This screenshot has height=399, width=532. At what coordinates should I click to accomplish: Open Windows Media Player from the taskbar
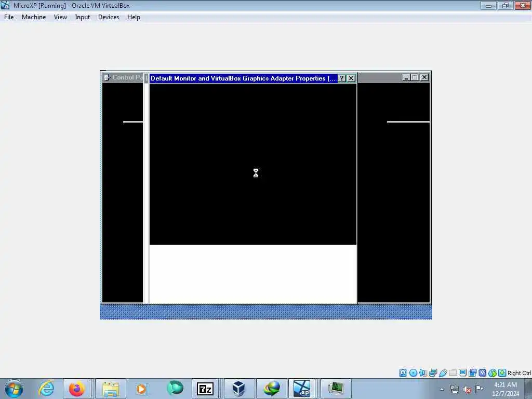(x=141, y=389)
